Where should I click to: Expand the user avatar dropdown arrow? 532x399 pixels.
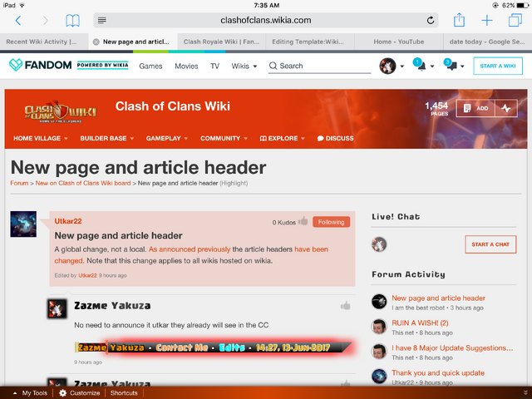click(x=402, y=66)
